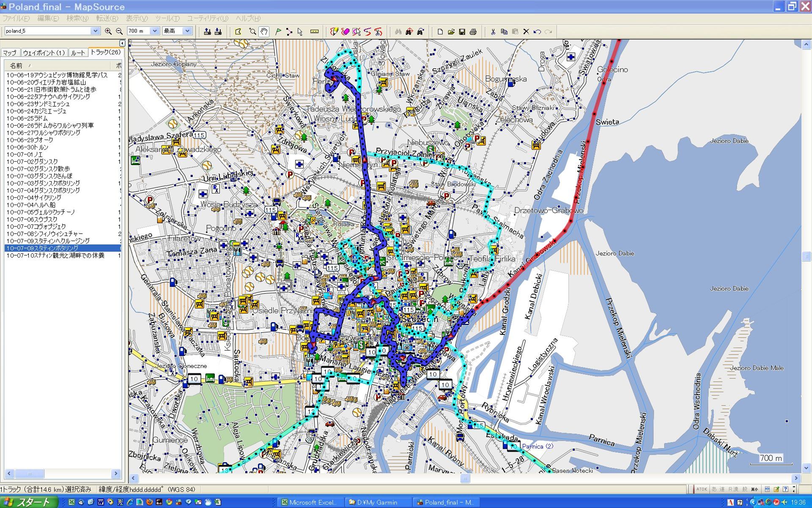Open the 転送(R) menu
This screenshot has width=812, height=508.
(107, 18)
